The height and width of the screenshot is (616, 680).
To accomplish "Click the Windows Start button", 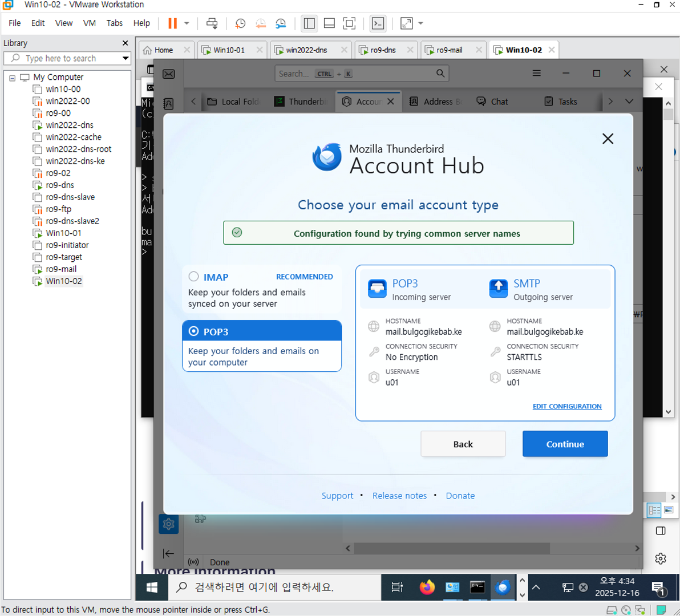I will click(x=152, y=587).
